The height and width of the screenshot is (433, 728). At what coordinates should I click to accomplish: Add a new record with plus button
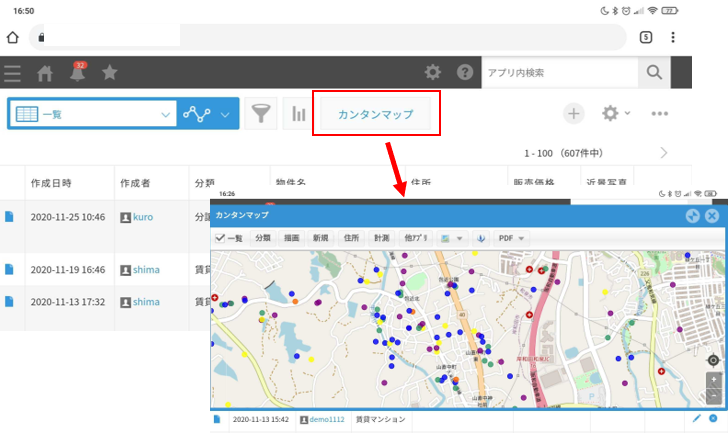pyautogui.click(x=573, y=113)
